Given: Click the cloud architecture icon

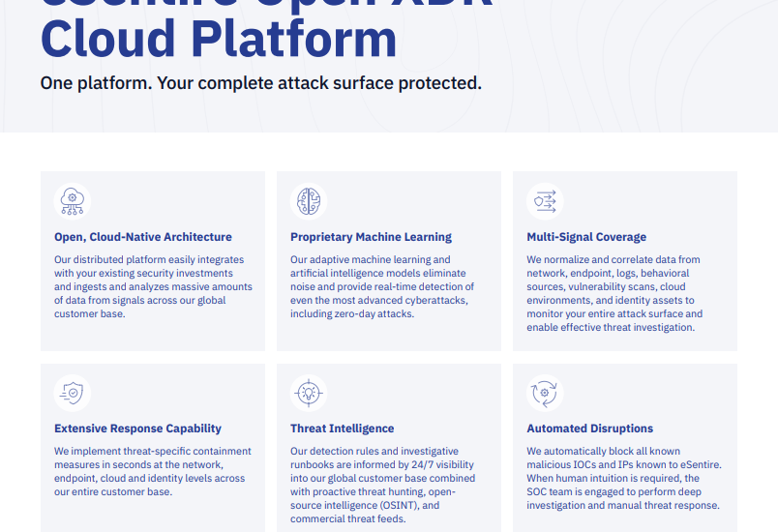Looking at the screenshot, I should pyautogui.click(x=73, y=201).
